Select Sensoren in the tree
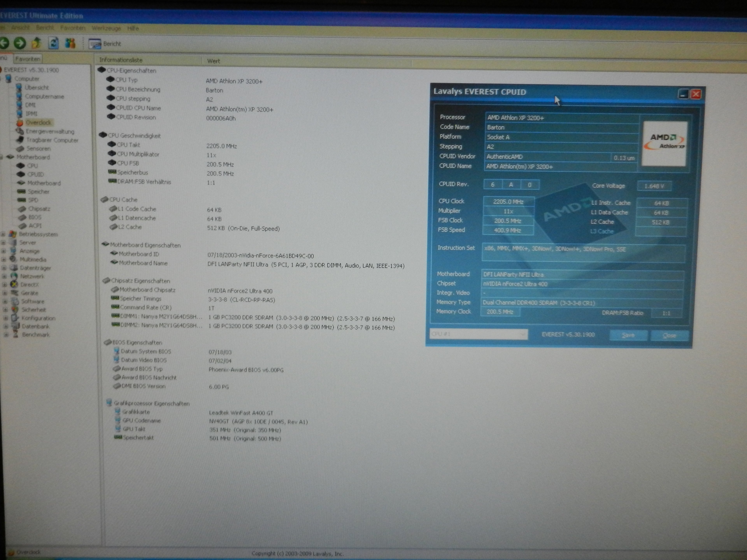This screenshot has height=560, width=747. (38, 149)
